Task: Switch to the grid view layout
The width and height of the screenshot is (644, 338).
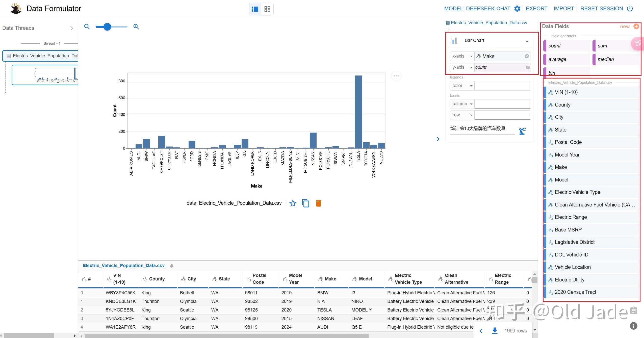Action: (x=267, y=9)
